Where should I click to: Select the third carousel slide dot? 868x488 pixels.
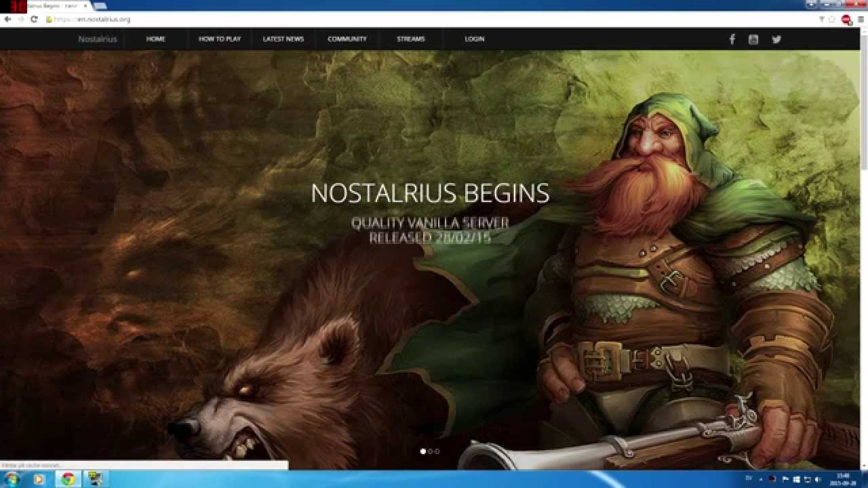(x=437, y=451)
